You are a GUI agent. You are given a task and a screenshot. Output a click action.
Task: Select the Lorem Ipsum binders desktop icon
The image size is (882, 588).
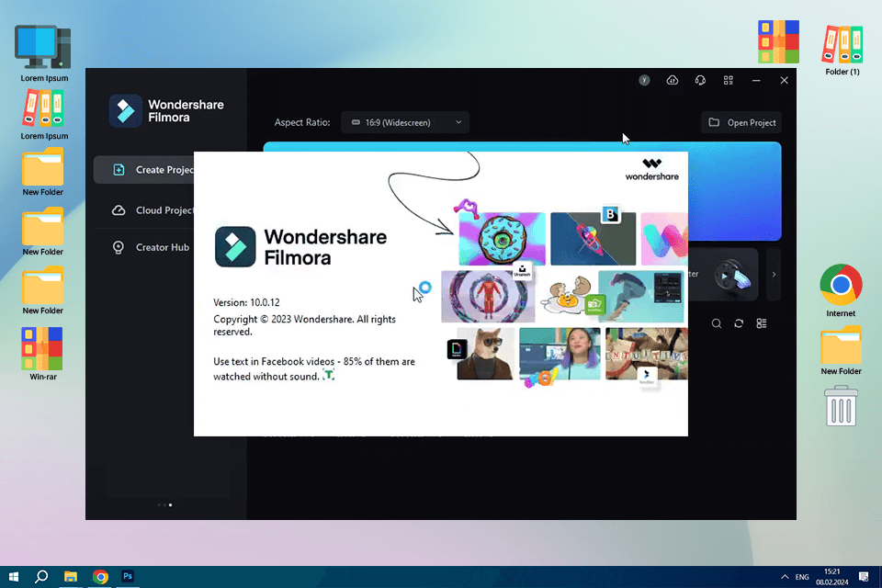pos(44,116)
